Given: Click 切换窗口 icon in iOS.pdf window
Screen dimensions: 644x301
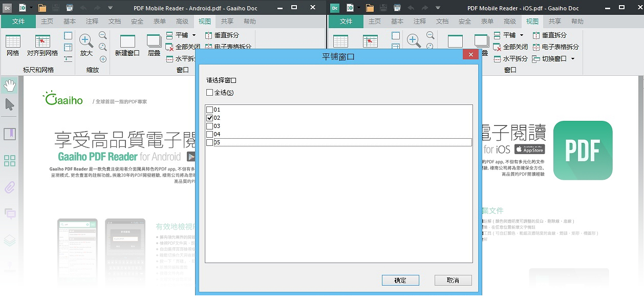Looking at the screenshot, I should point(536,58).
